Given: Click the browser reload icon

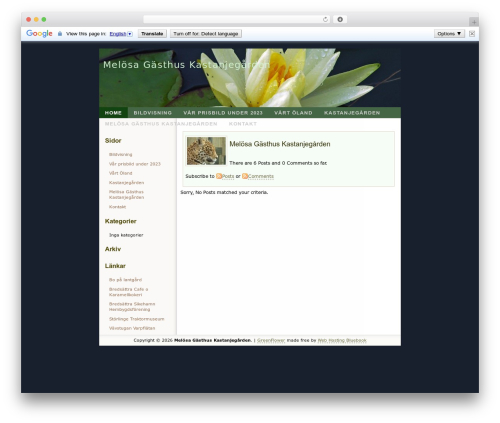Looking at the screenshot, I should [x=325, y=19].
